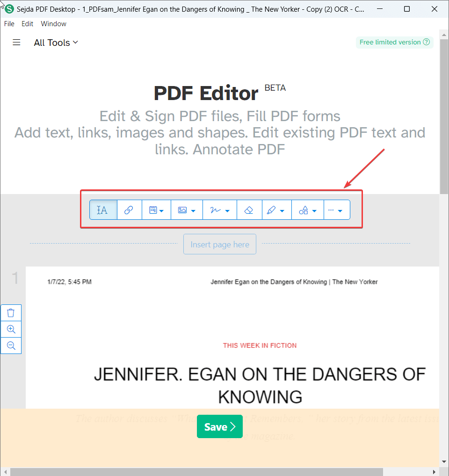Open the Edit menu
The width and height of the screenshot is (449, 476).
pos(27,24)
